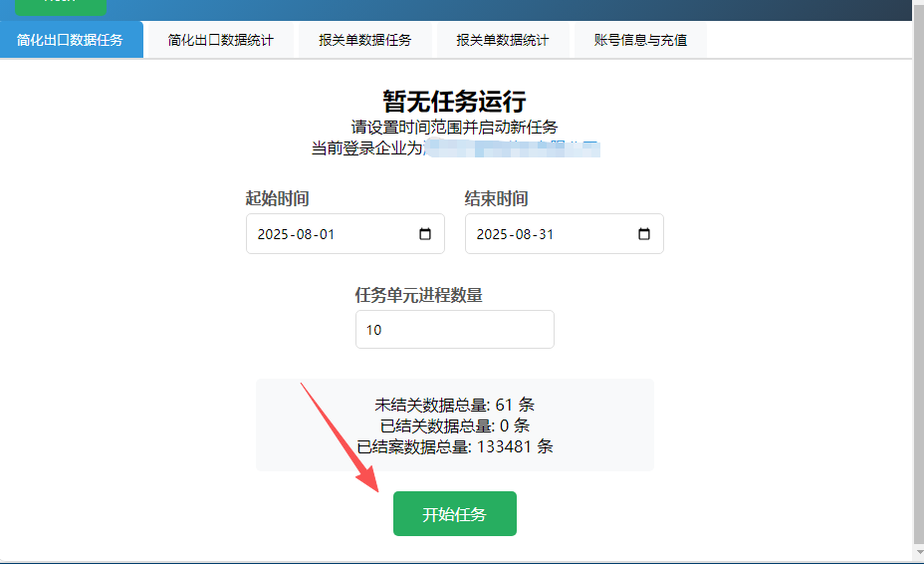Click the 已结关数据总量 0 条 line

[x=454, y=425]
